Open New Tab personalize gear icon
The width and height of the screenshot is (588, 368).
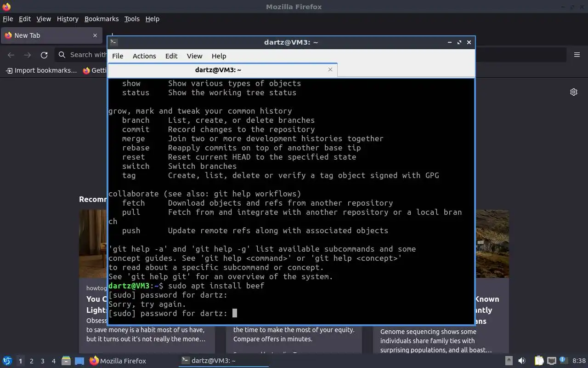click(x=574, y=92)
